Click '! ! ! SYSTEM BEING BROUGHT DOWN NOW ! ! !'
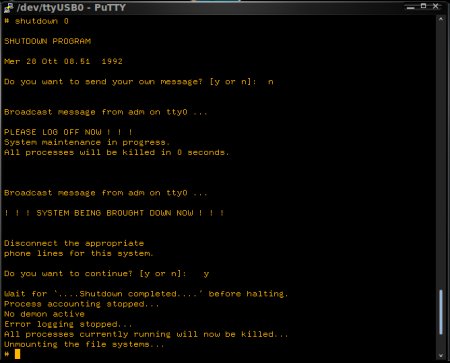 click(114, 213)
